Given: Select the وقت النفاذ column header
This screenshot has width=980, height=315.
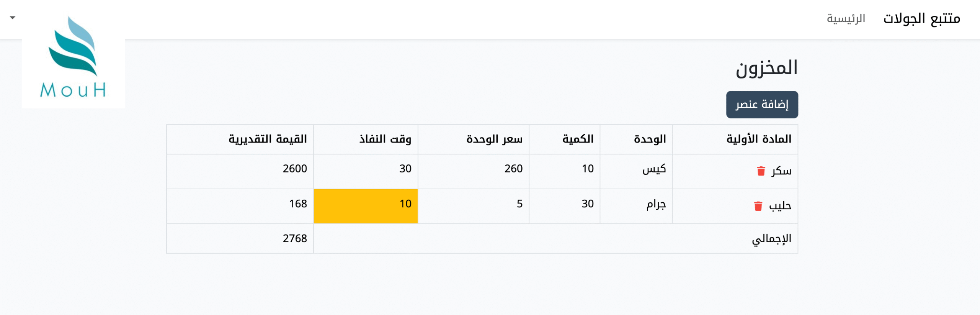Looking at the screenshot, I should (385, 139).
